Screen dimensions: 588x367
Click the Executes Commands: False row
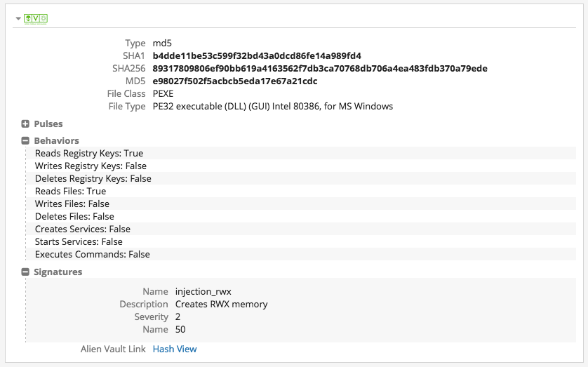click(x=92, y=254)
